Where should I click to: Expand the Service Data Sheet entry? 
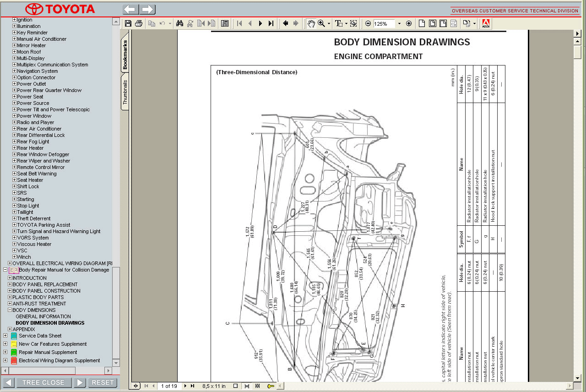click(x=5, y=336)
